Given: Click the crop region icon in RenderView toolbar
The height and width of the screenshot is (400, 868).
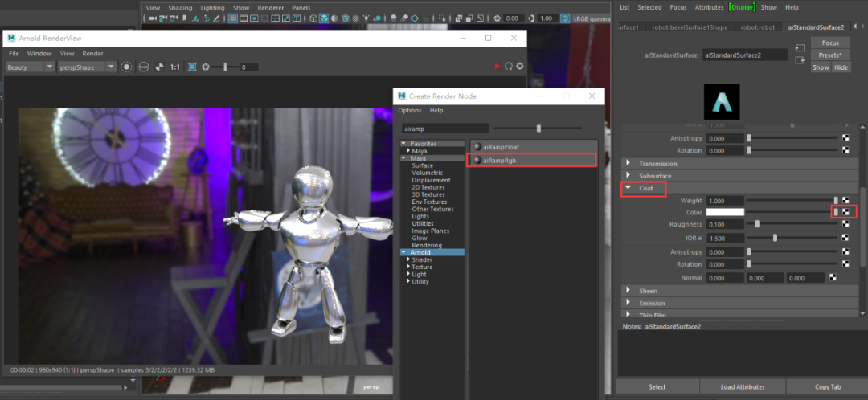Looking at the screenshot, I should [192, 67].
